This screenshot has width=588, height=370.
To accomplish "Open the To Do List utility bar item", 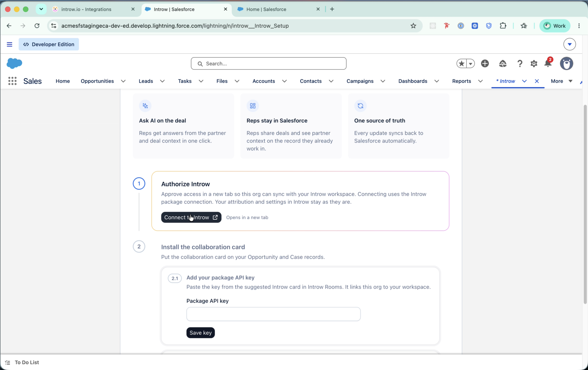I will [x=22, y=362].
